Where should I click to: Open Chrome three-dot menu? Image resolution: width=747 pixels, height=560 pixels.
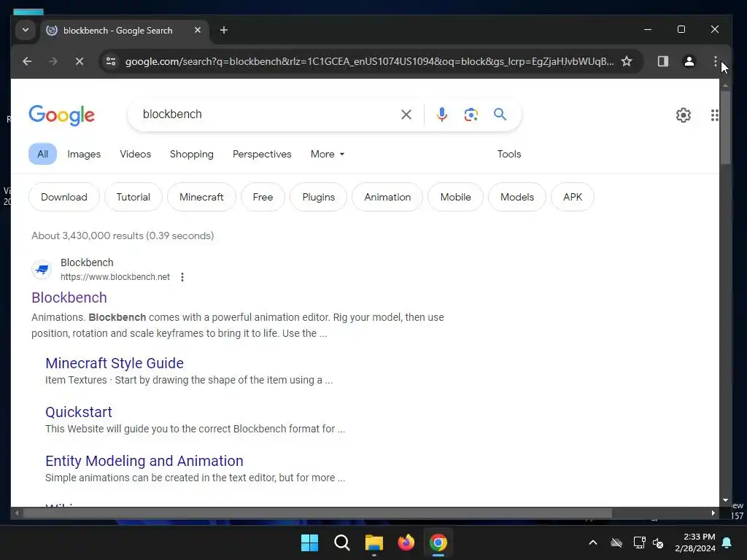(715, 61)
